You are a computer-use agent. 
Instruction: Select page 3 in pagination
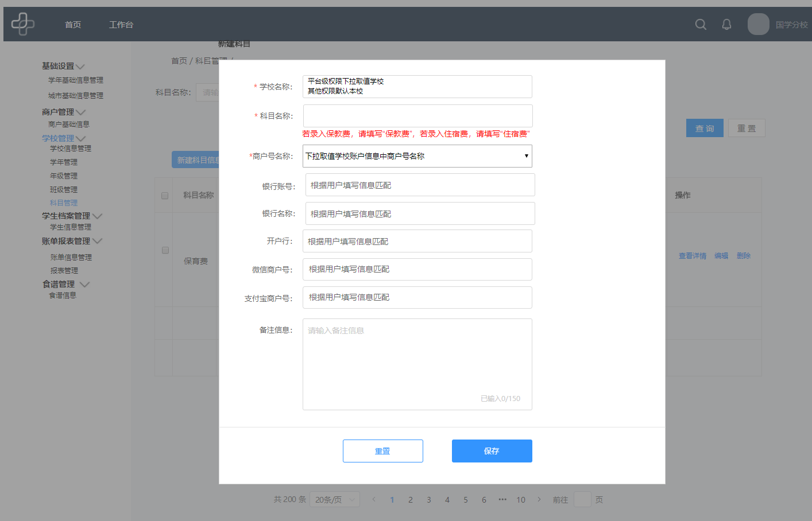coord(429,500)
